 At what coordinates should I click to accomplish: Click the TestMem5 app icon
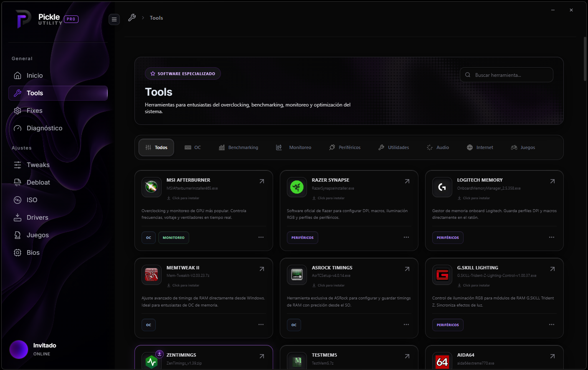click(297, 361)
